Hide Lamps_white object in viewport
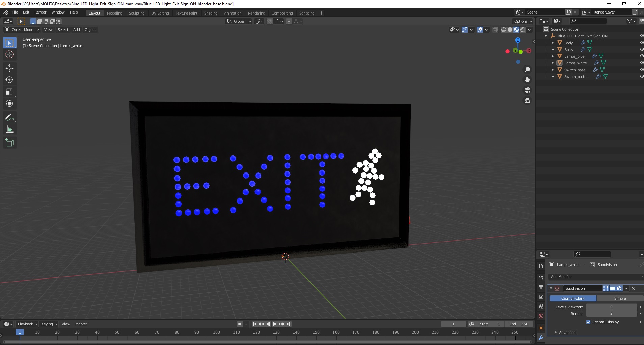 coord(642,63)
